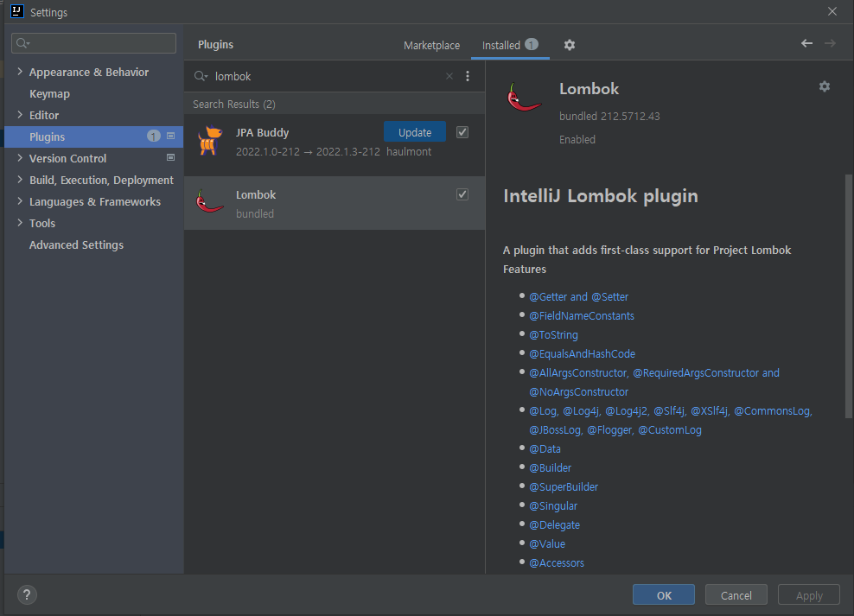854x616 pixels.
Task: Click the IntelliJ IDEA logo in title bar
Action: (17, 11)
